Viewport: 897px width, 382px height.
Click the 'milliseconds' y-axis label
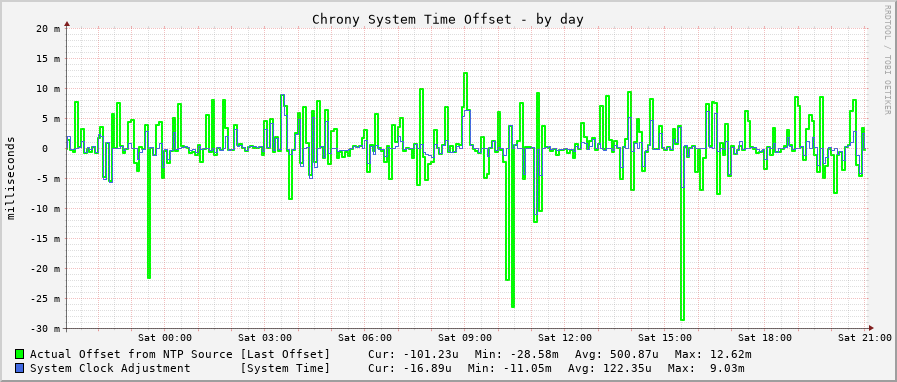(11, 178)
